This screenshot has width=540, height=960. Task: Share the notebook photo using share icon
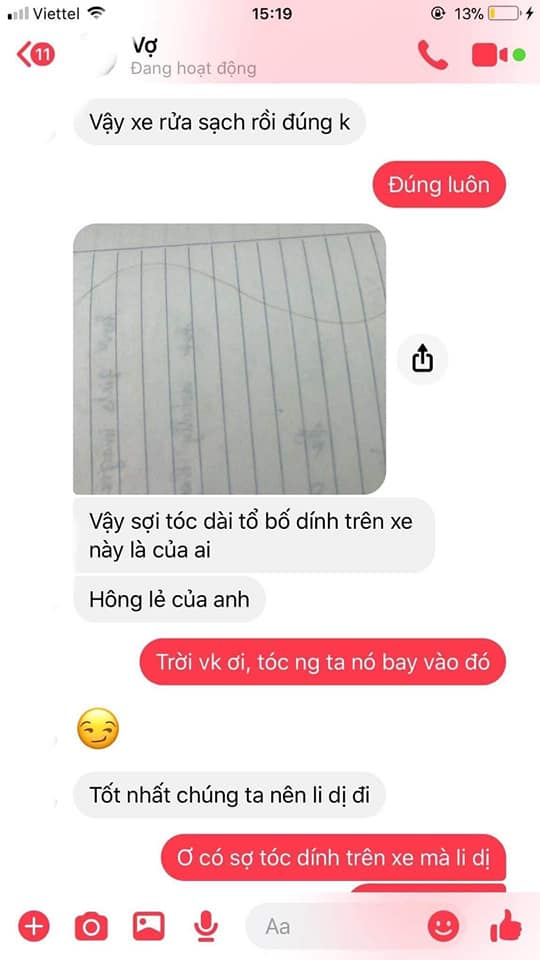pos(422,359)
